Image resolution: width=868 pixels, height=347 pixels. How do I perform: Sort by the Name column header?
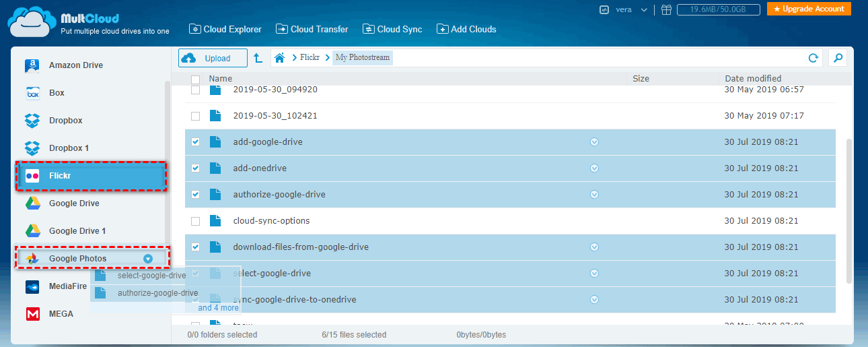tap(220, 79)
